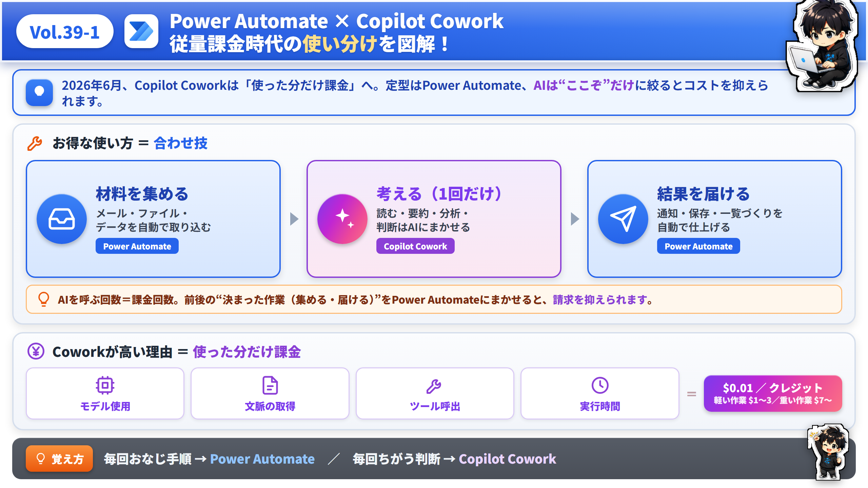Click the wrench icon above ツール呼出
The image size is (868, 488).
[x=434, y=386]
